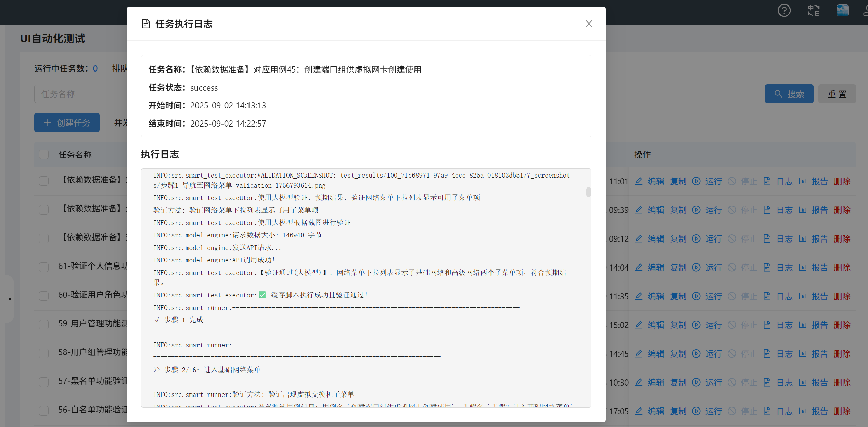Click the 搜索 search button

tap(789, 94)
